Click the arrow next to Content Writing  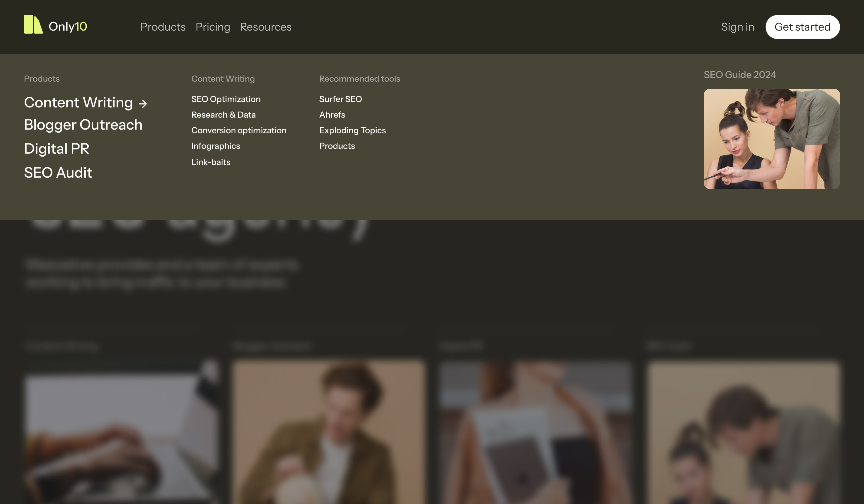click(143, 103)
